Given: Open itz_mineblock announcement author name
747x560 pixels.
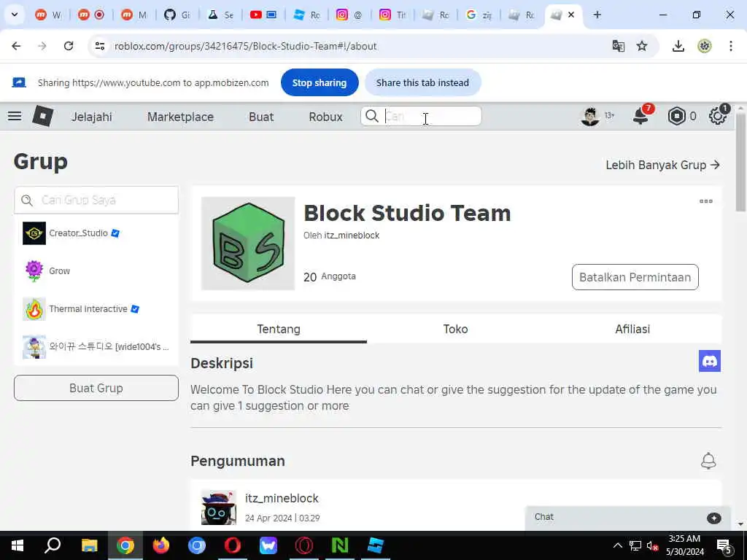Looking at the screenshot, I should pyautogui.click(x=282, y=498).
